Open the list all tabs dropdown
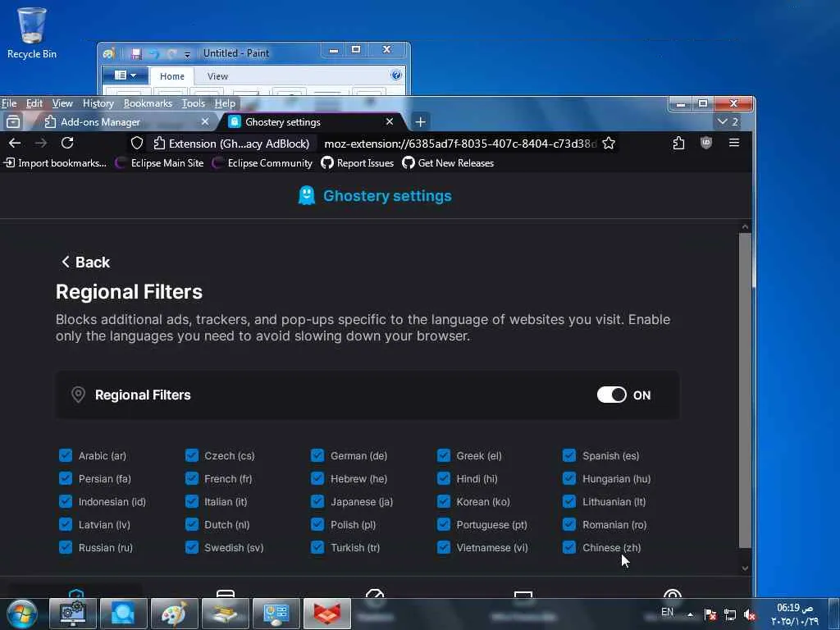Image resolution: width=840 pixels, height=630 pixels. [x=728, y=121]
